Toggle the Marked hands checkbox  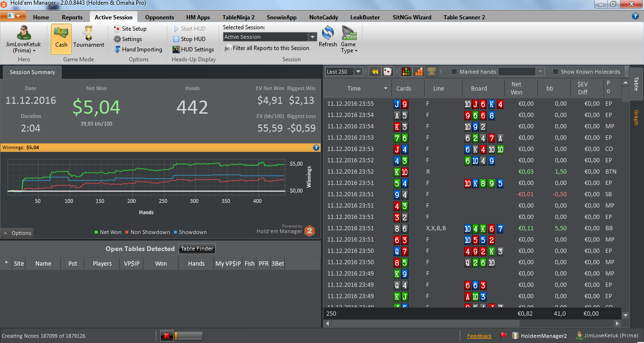point(454,72)
